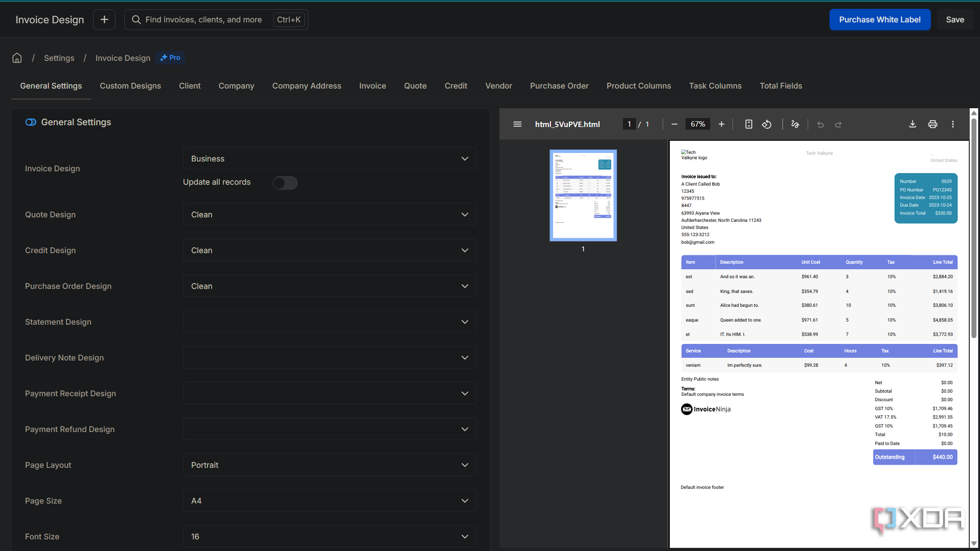Click the page 1 thumbnail in PDF sidebar
Screen dimensions: 980x551
click(583, 195)
